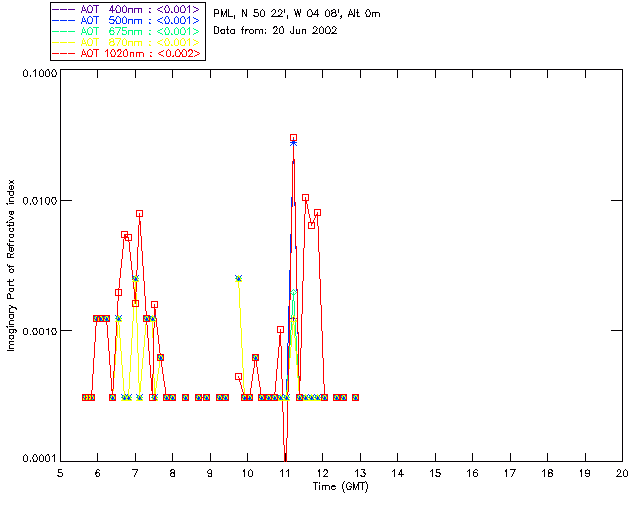Click the green diamond marker near 11.2 GMT
Image resolution: width=640 pixels, height=512 pixels.
293,292
